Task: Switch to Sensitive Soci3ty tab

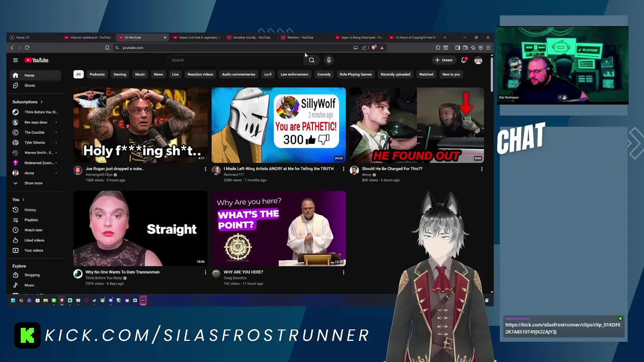Action: tap(250, 37)
